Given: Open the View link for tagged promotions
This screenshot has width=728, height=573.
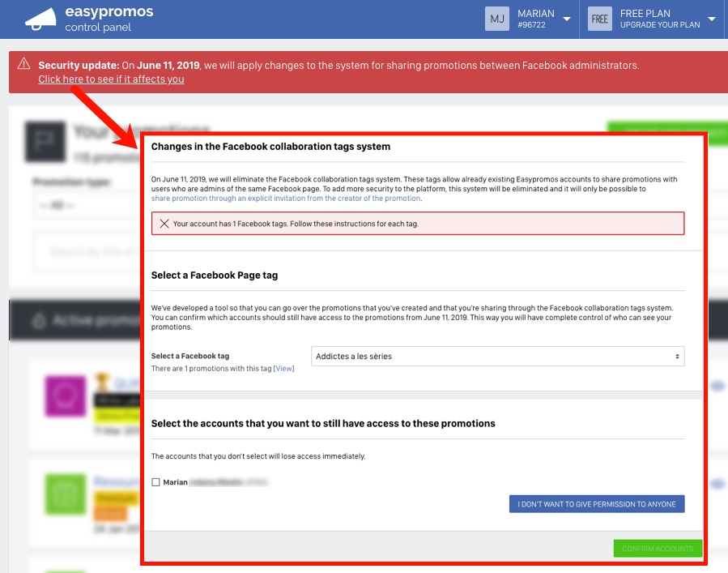Looking at the screenshot, I should click(x=283, y=369).
